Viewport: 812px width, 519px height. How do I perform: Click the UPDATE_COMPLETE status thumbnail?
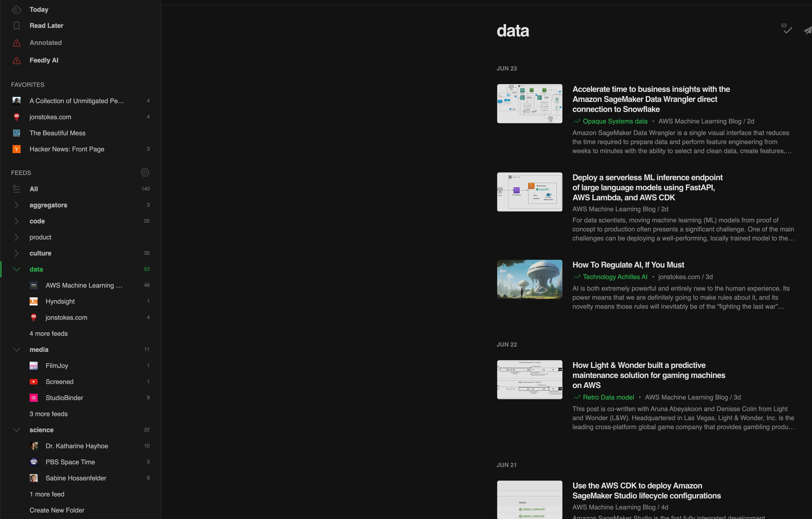click(530, 500)
